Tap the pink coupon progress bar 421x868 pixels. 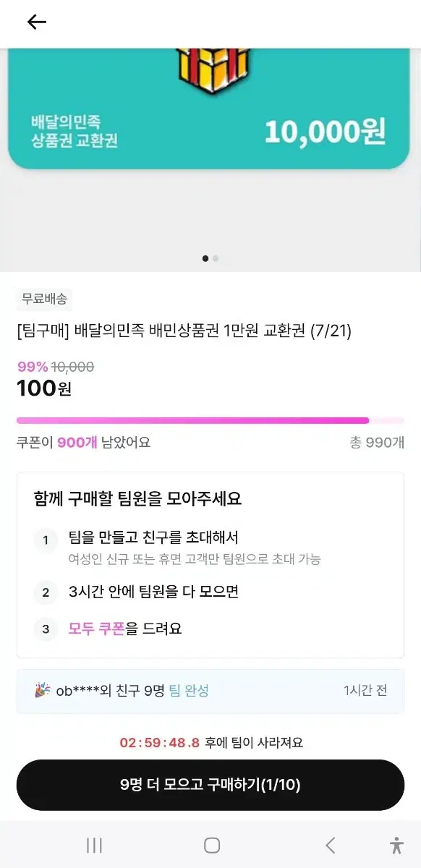210,420
